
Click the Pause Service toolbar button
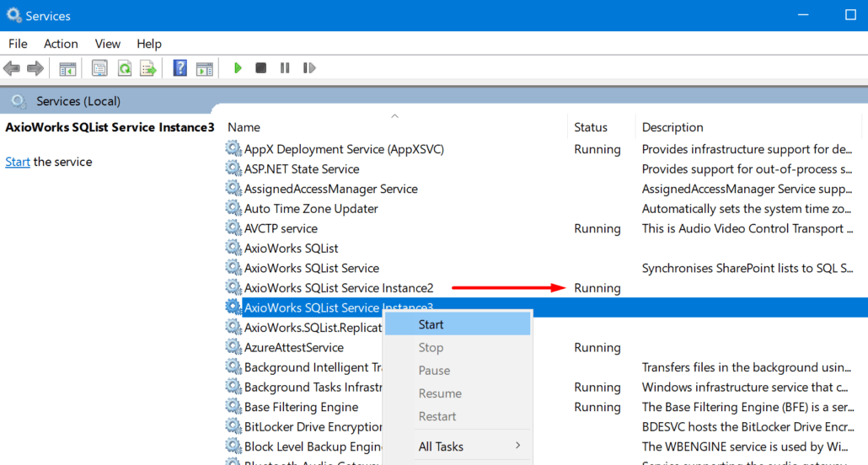[x=285, y=68]
